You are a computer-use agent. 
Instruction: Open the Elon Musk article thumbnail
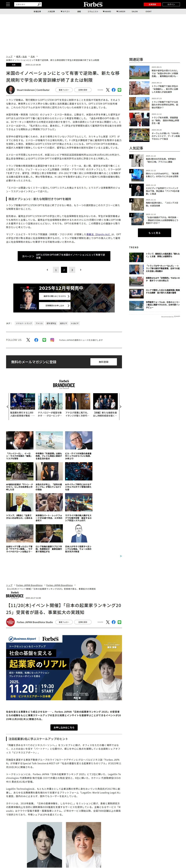tap(20, 440)
